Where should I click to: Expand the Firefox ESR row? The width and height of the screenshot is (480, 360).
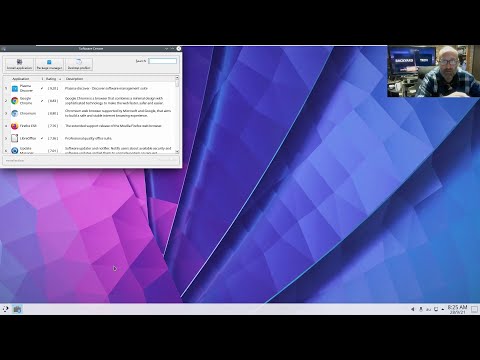(6, 126)
